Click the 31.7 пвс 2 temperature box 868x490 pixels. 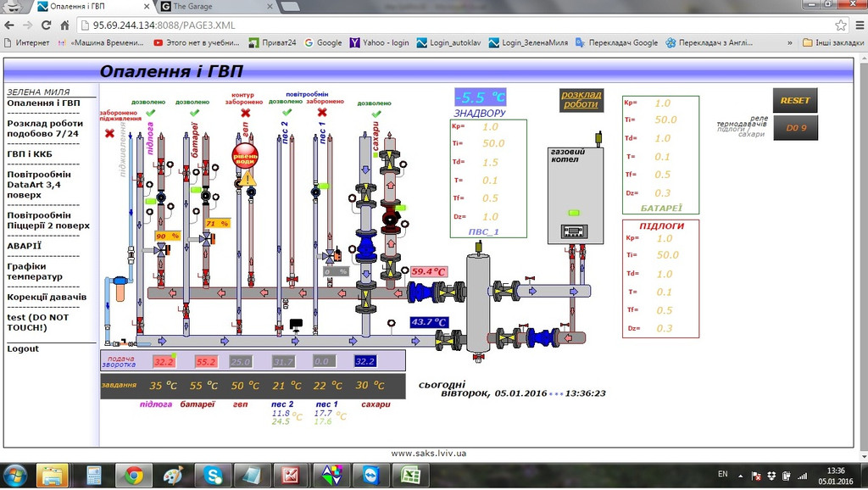pos(283,361)
